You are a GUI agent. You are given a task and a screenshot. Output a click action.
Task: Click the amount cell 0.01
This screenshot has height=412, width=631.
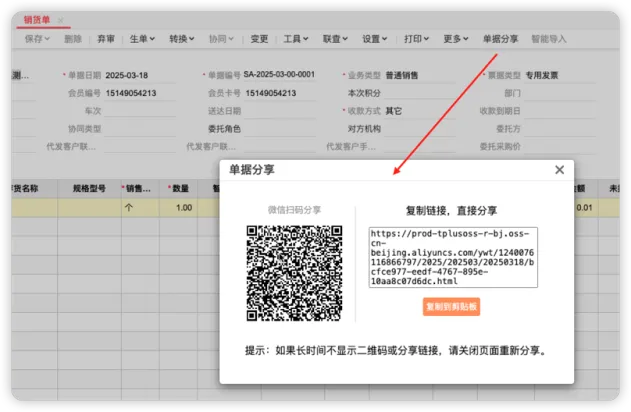click(x=585, y=208)
